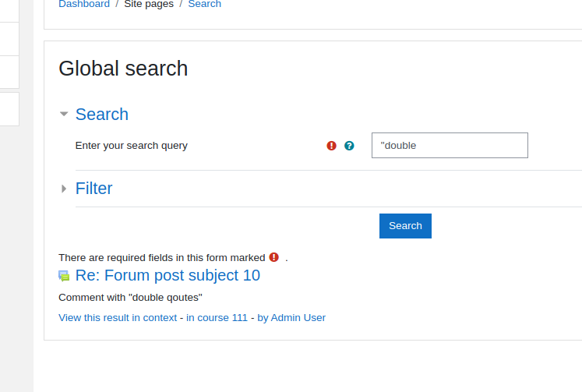This screenshot has width=582, height=392.
Task: Click the red required-field icon beside search query
Action: click(x=331, y=146)
